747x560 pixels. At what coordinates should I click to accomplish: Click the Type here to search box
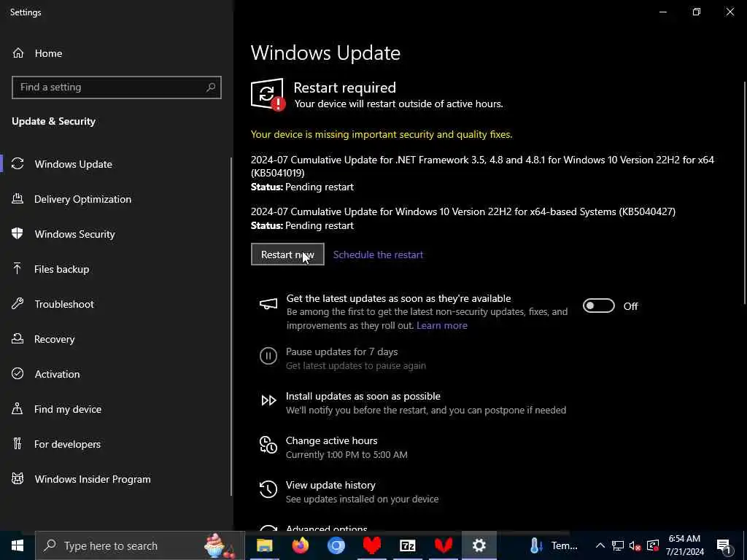tap(140, 545)
